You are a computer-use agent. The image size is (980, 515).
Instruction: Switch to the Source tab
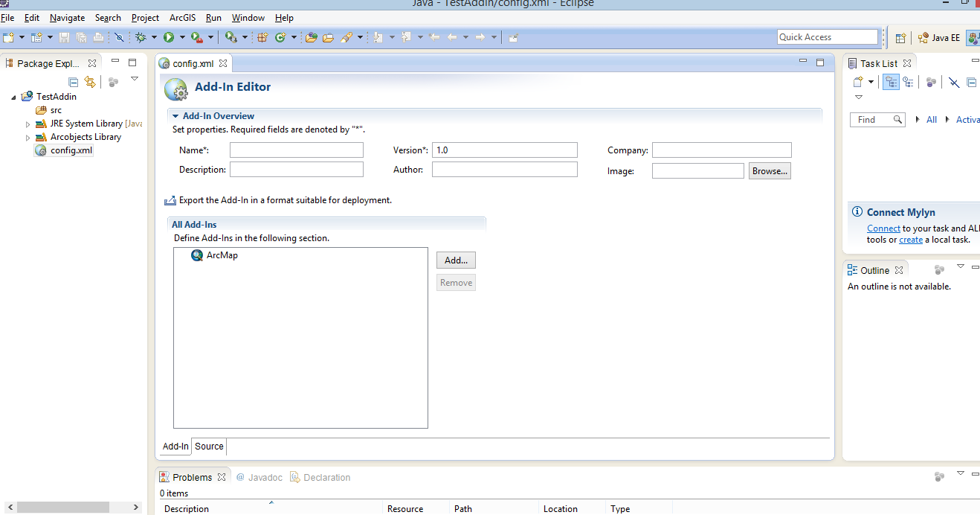[209, 447]
